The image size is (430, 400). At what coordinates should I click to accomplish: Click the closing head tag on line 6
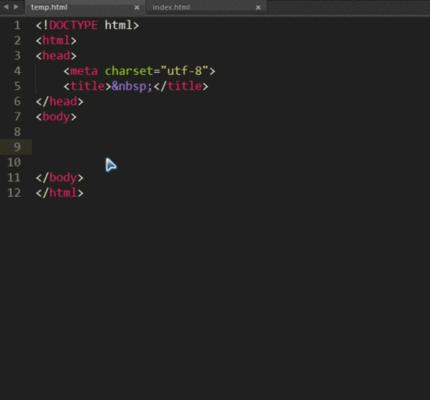(60, 101)
